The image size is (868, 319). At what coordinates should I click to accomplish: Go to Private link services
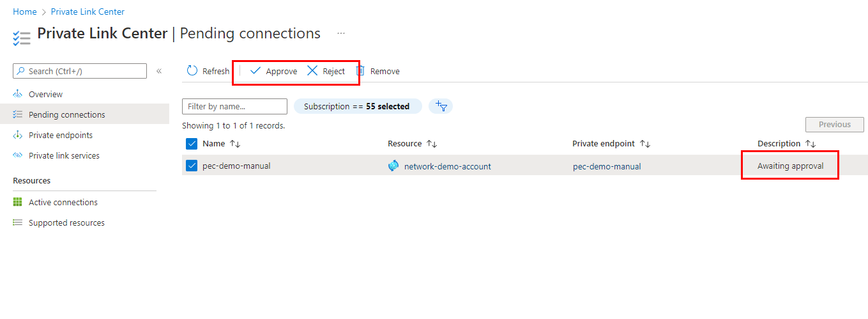point(64,155)
